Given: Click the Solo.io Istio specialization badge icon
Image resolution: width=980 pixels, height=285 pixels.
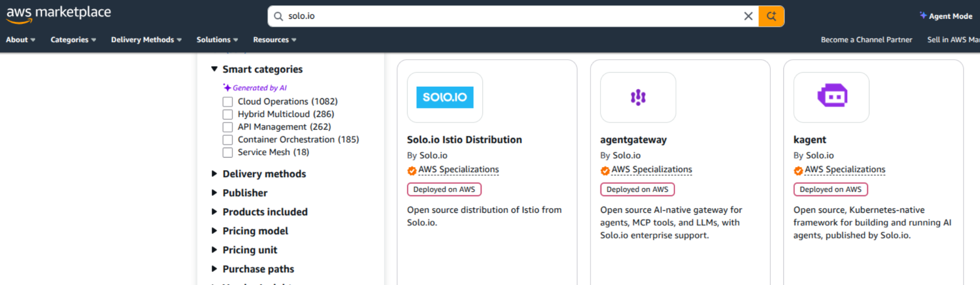Looking at the screenshot, I should (412, 171).
